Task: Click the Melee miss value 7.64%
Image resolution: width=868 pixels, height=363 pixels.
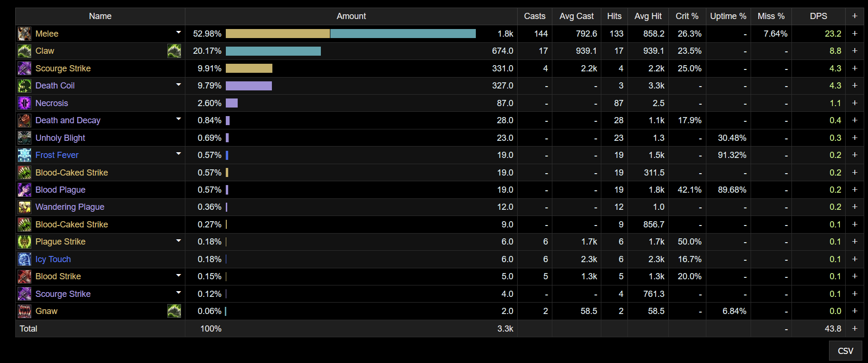Action: tap(775, 34)
